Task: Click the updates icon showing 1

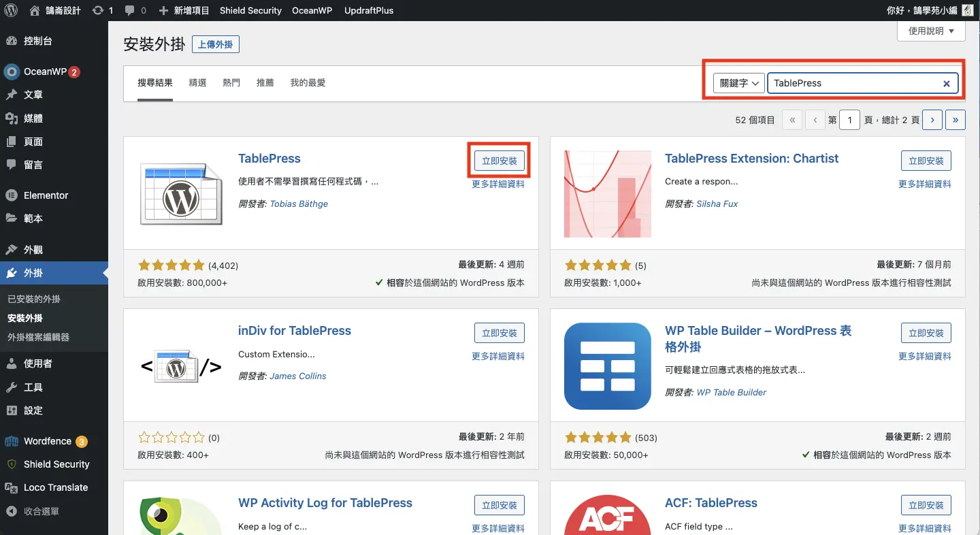Action: [x=102, y=10]
